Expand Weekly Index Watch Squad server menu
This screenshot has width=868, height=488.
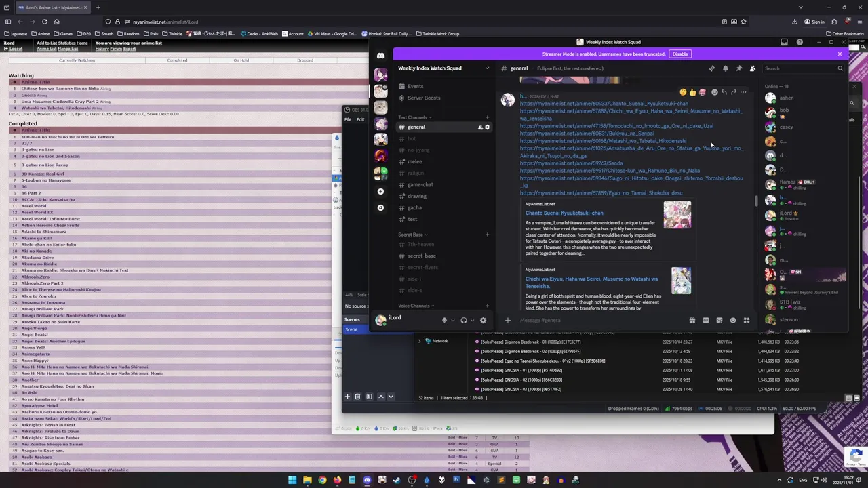tap(486, 68)
